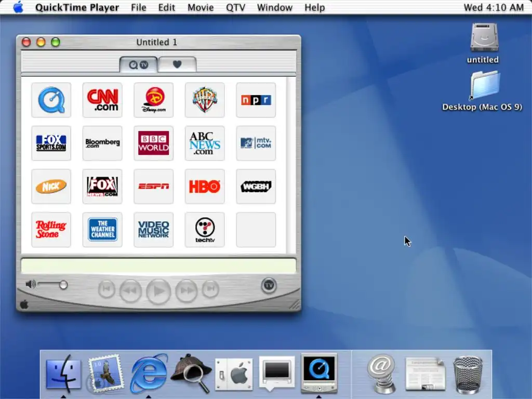532x399 pixels.
Task: Open Sherlock from the Dock
Action: point(191,373)
